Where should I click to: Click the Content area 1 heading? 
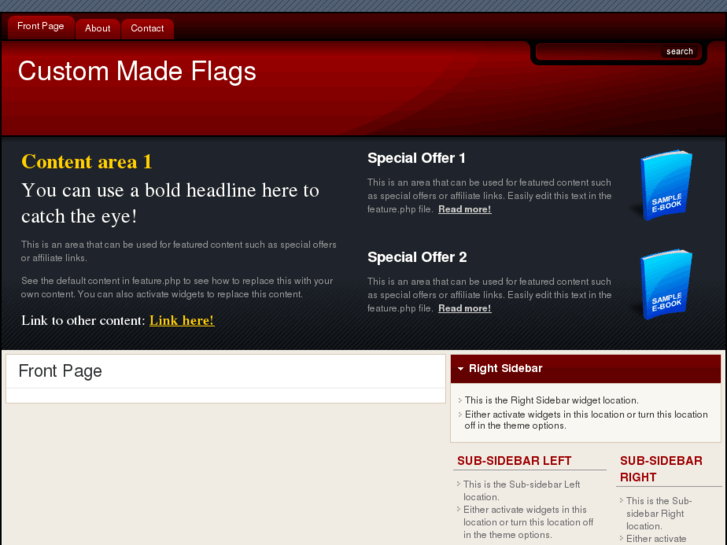(87, 162)
